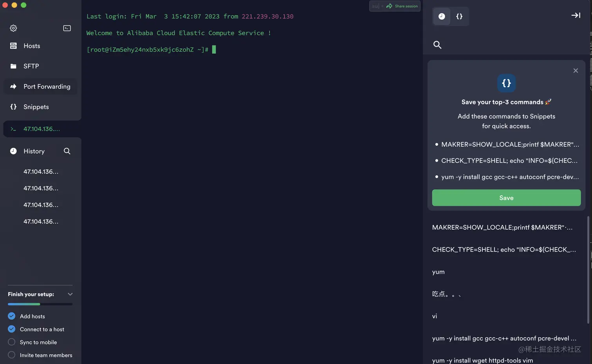The image size is (592, 364).
Task: Click the History clock icon in sidebar
Action: pos(13,151)
